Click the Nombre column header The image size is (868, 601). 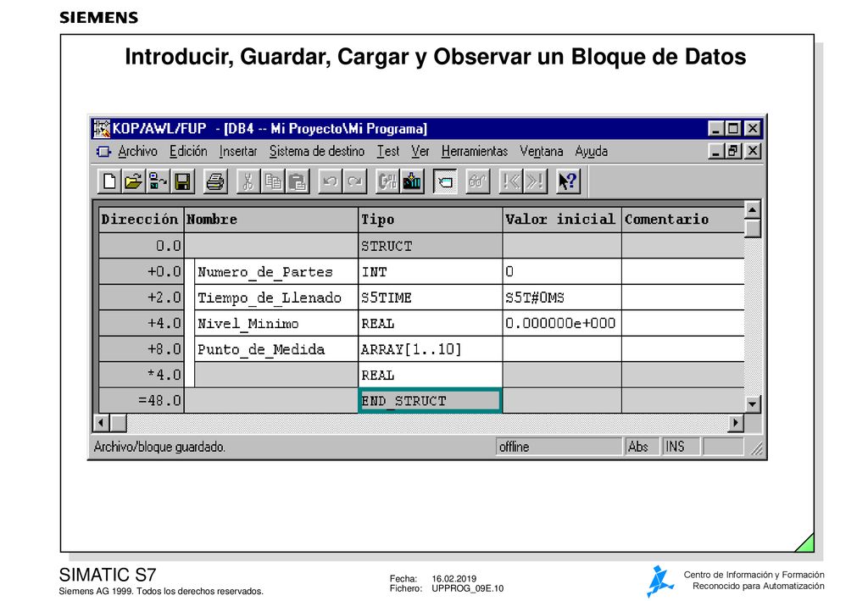click(x=271, y=220)
